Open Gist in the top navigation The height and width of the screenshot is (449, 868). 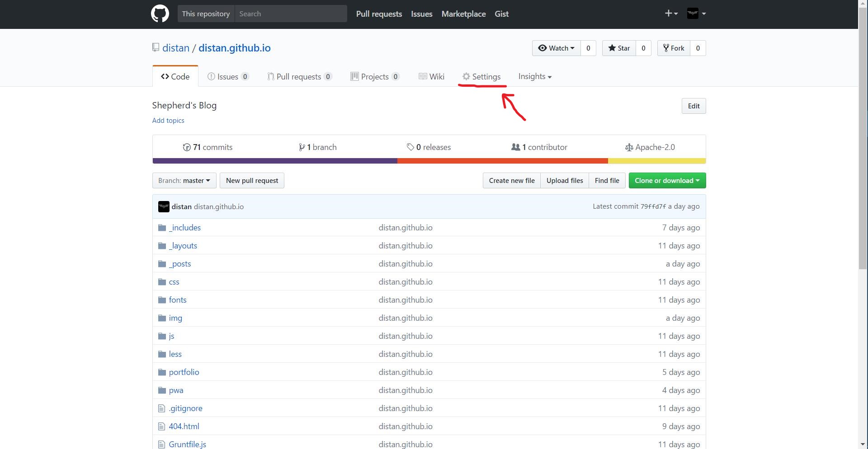click(501, 14)
